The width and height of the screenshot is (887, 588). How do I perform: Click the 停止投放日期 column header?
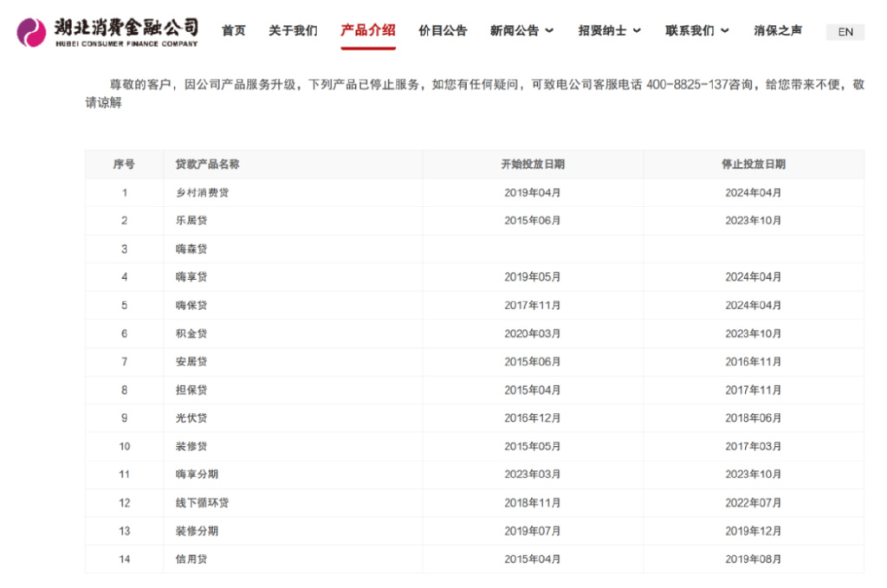tap(754, 164)
